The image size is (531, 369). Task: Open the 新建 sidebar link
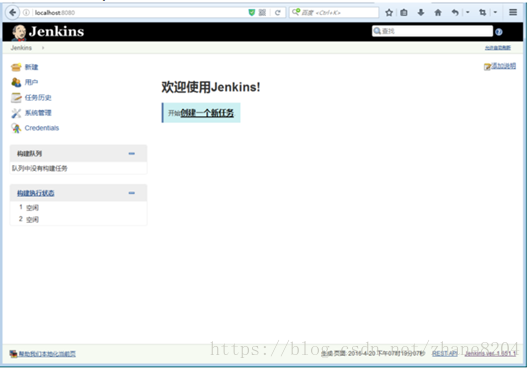[x=31, y=67]
